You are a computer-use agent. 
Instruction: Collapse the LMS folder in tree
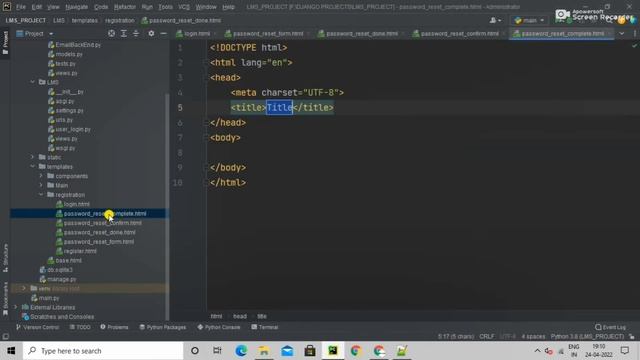pos(33,82)
